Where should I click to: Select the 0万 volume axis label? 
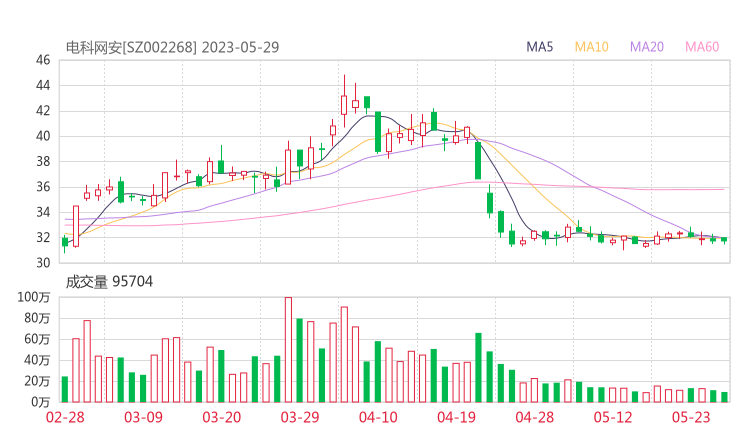coord(41,403)
